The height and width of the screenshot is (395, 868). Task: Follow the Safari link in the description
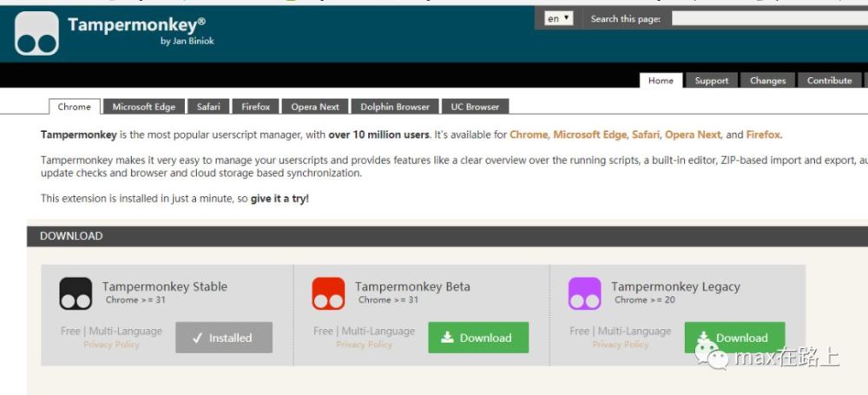pos(646,135)
